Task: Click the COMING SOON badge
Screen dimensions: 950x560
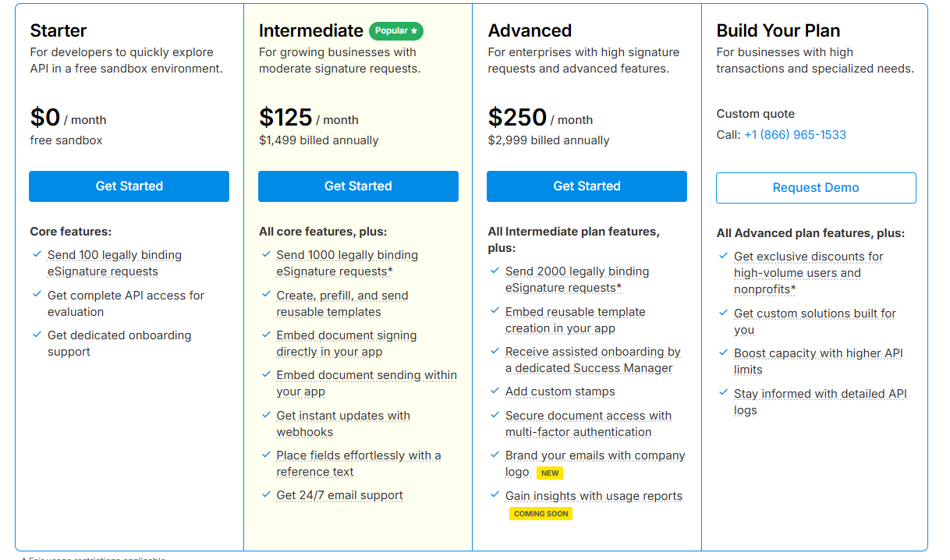Action: click(541, 514)
